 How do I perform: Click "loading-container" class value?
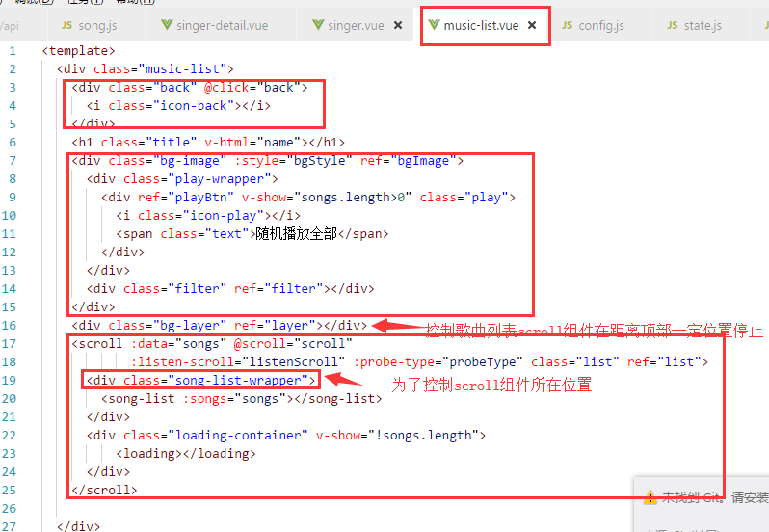pos(238,436)
